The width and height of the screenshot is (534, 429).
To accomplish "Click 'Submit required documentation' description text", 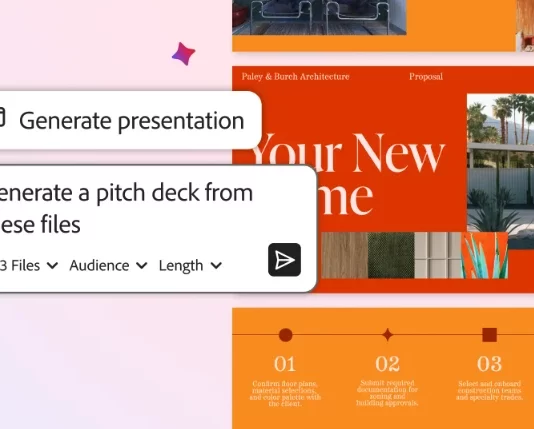I will click(387, 393).
